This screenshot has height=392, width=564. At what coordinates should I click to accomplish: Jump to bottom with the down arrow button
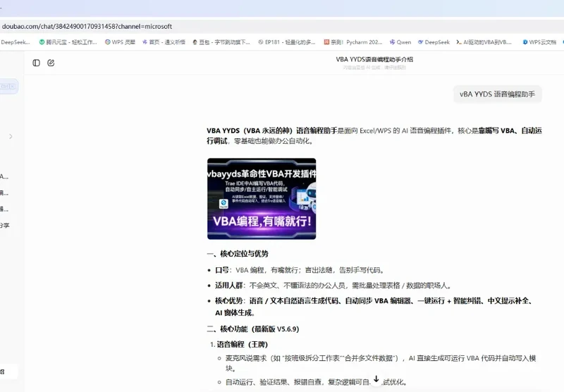pos(376,379)
